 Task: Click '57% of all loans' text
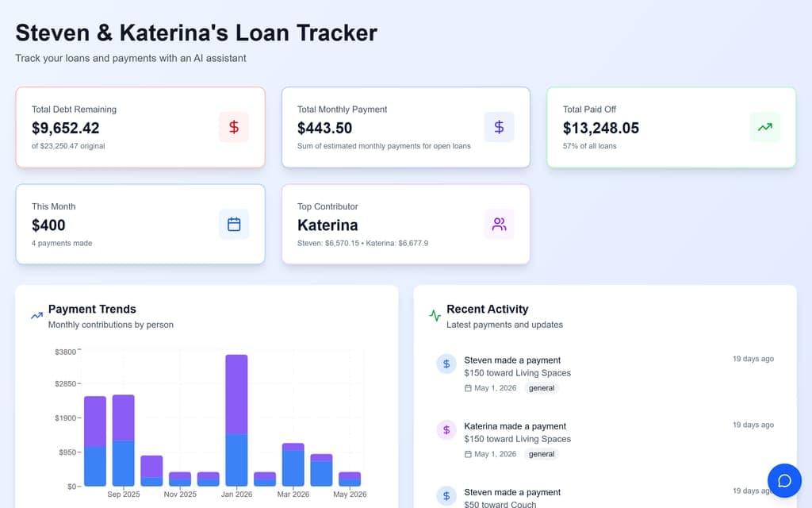point(589,146)
